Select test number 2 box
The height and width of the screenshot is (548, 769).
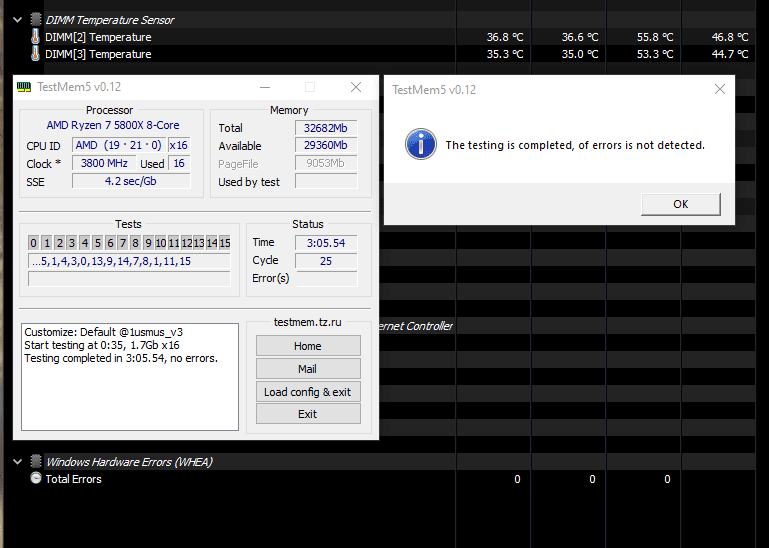coord(59,243)
